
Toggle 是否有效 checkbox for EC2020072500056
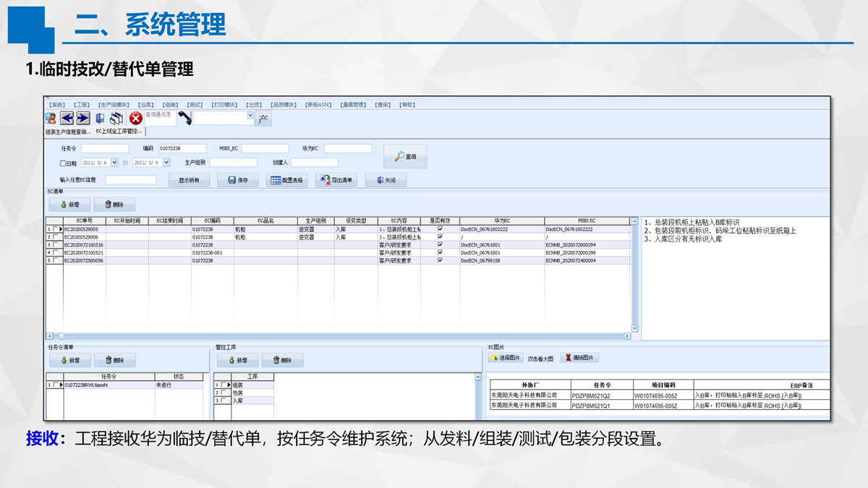pyautogui.click(x=440, y=260)
